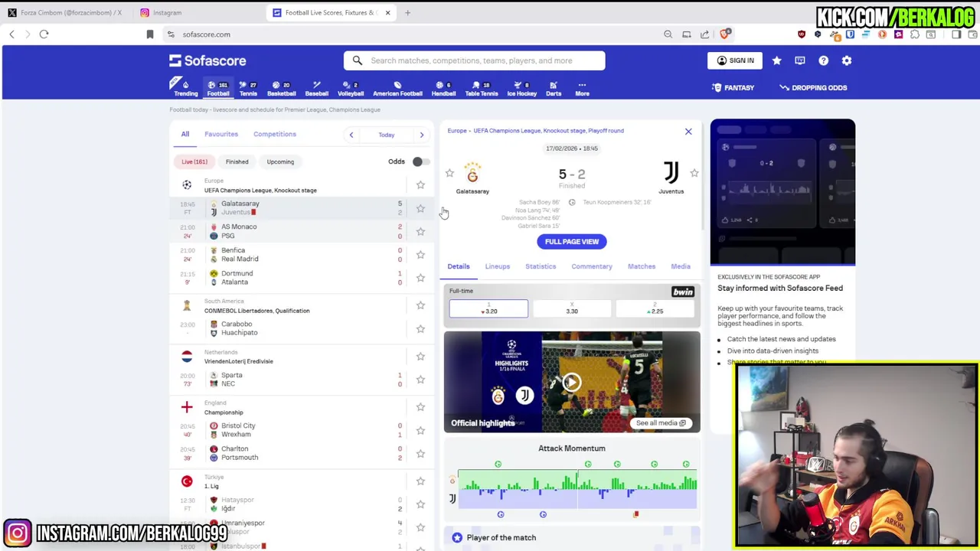
Task: Open the browser share icon
Action: (704, 34)
